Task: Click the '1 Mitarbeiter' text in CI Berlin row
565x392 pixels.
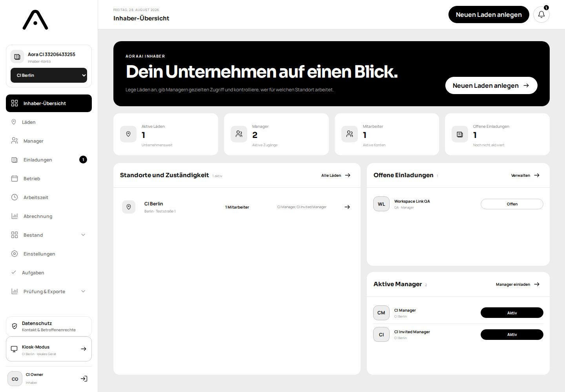Action: (x=237, y=207)
